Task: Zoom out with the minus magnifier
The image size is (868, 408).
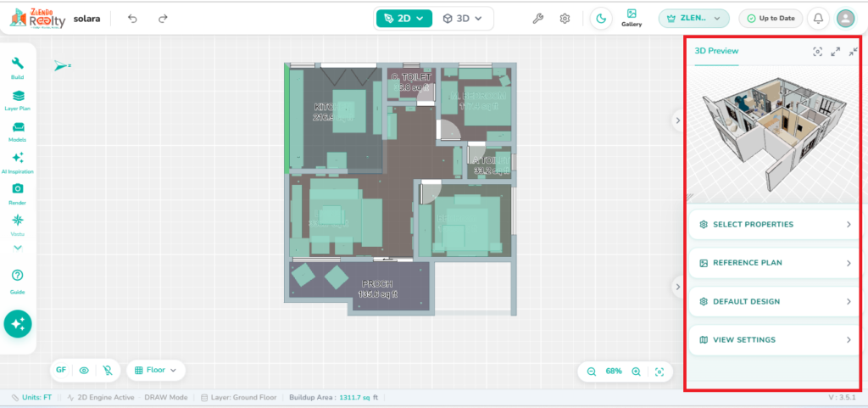Action: click(x=591, y=372)
